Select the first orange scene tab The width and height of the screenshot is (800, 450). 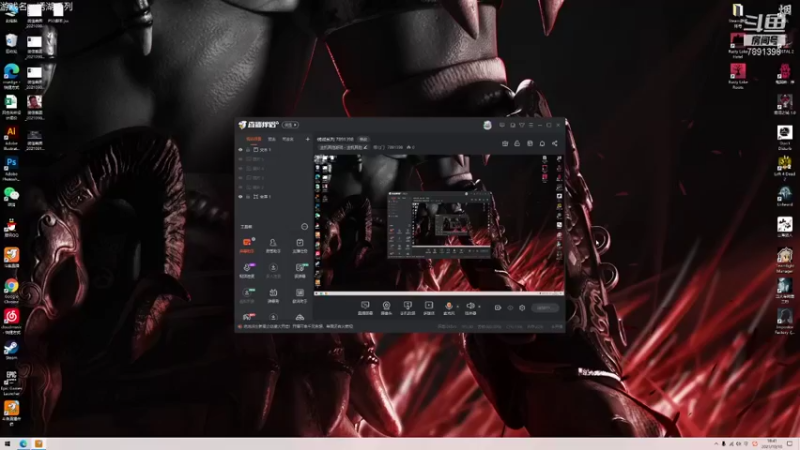(254, 139)
